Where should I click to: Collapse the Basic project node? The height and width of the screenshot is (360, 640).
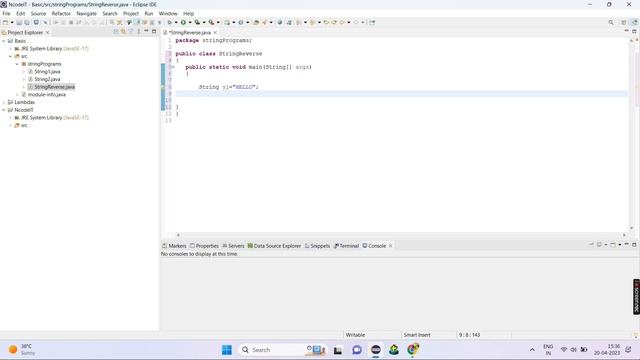4,41
